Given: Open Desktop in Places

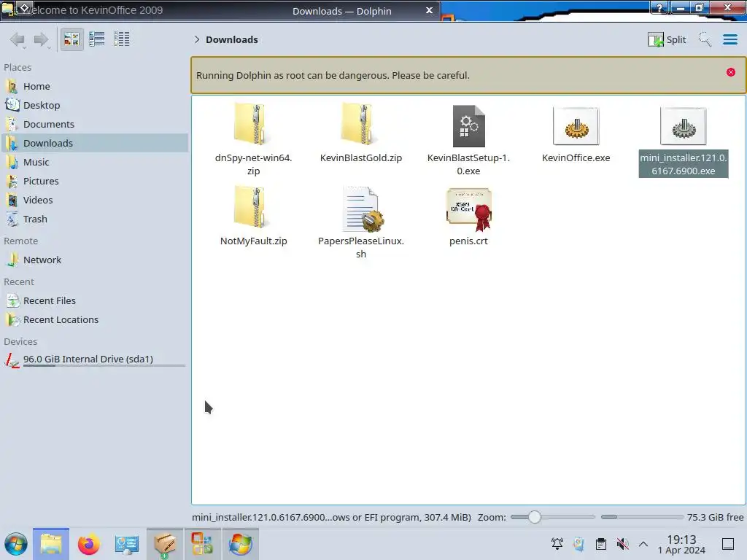Looking at the screenshot, I should point(94,105).
